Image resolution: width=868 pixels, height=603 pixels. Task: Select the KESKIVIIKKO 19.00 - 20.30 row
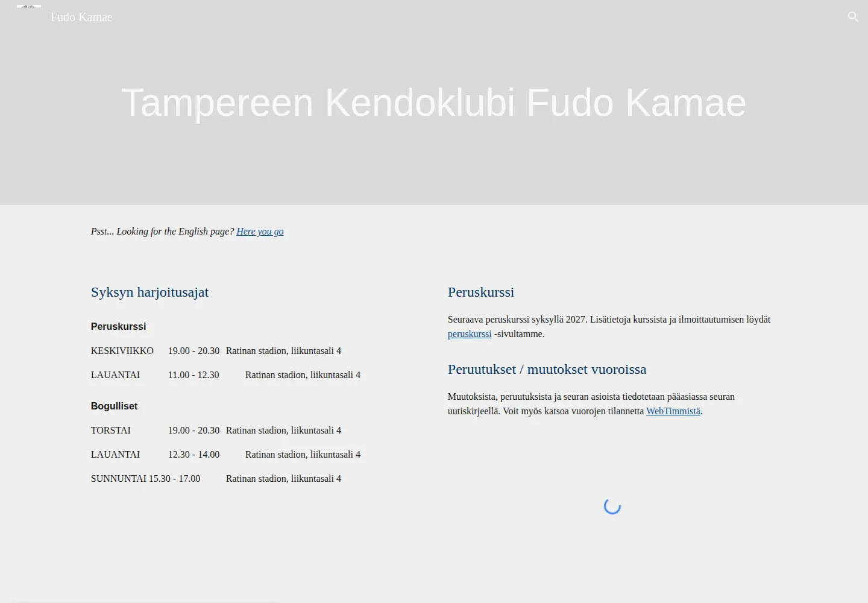[x=216, y=351]
